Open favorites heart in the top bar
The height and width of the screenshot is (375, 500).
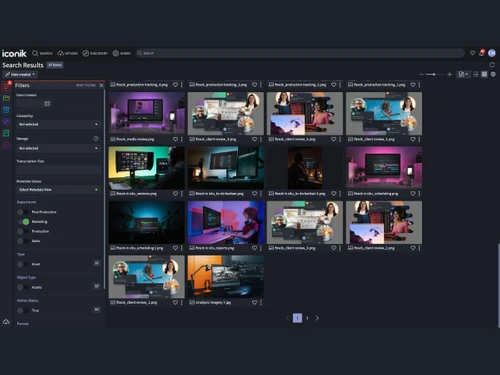click(x=472, y=53)
